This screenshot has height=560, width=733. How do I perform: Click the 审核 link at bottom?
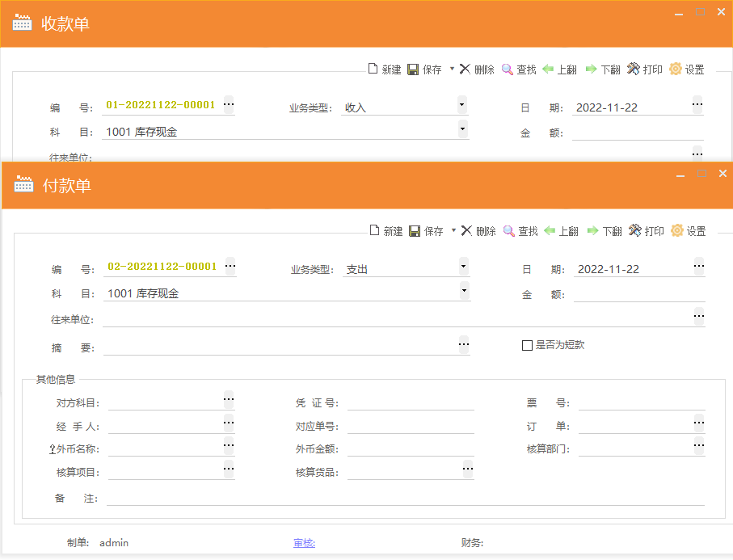tap(304, 543)
